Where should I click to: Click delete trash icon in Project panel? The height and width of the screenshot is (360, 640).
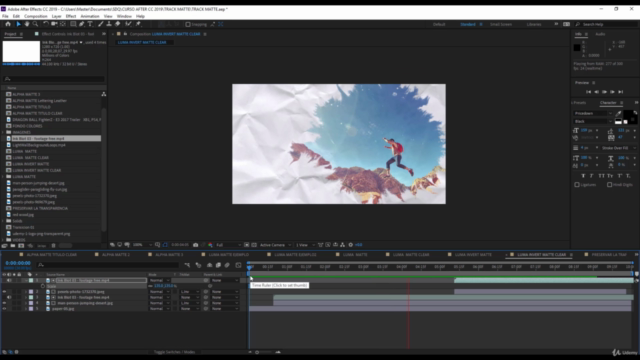tap(53, 246)
